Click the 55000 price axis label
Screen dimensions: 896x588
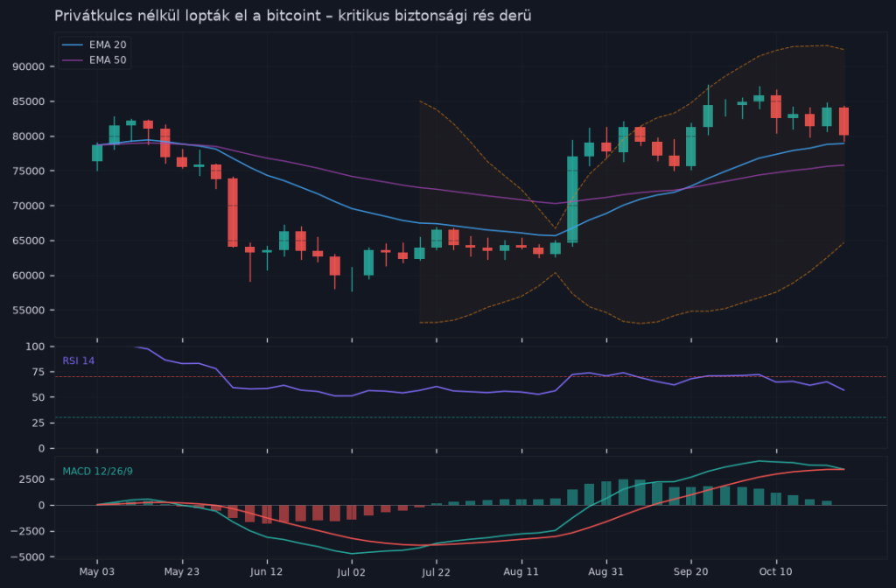(x=29, y=311)
